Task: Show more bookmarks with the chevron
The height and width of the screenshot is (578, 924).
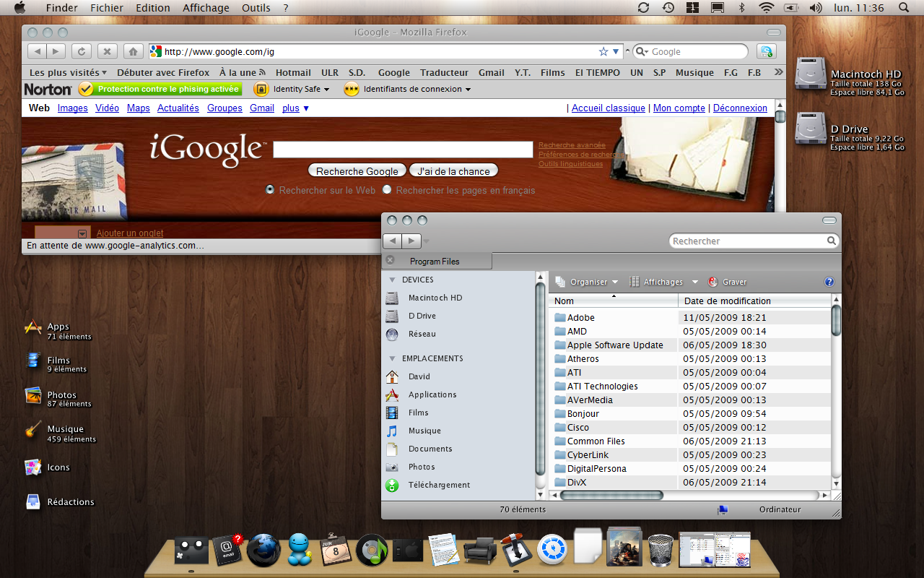Action: [778, 72]
